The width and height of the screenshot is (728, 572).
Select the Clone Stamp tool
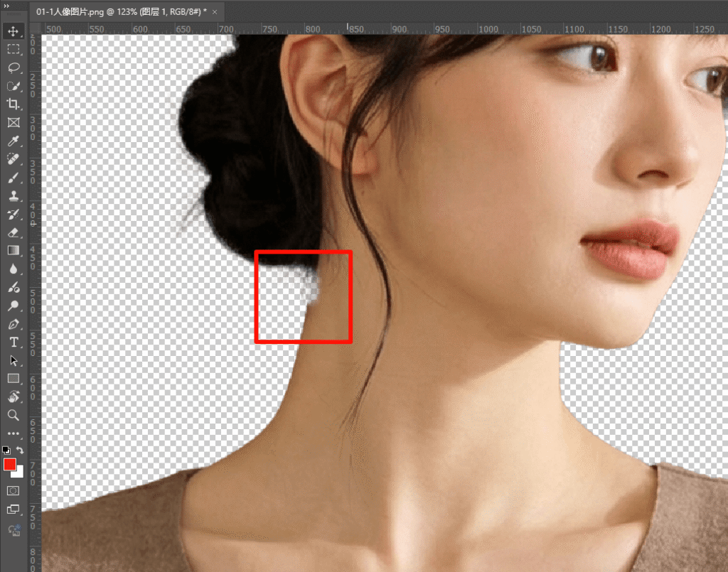pyautogui.click(x=14, y=196)
